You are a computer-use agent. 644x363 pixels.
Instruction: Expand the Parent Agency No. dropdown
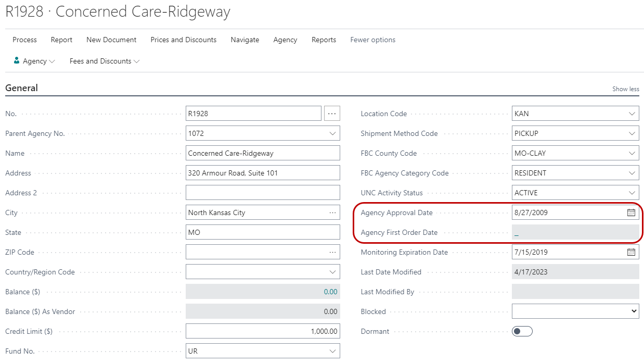[332, 133]
